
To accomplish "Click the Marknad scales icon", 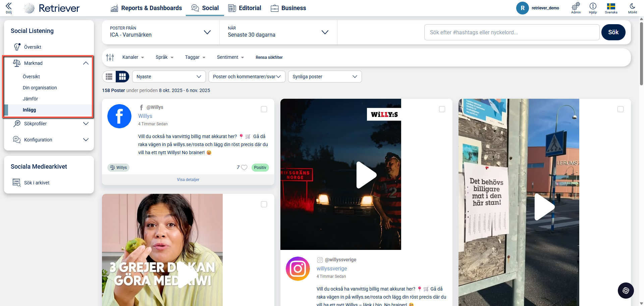I will pyautogui.click(x=17, y=63).
